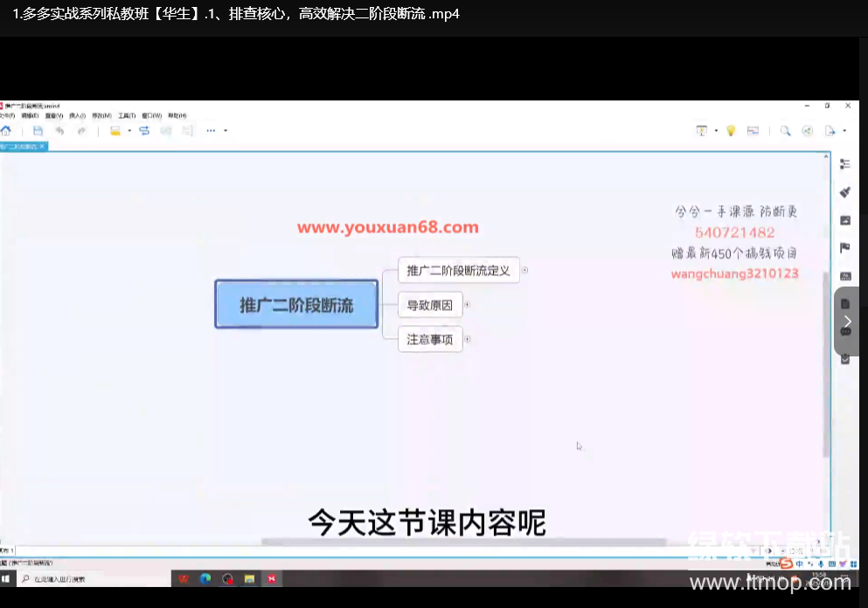Export the mind map
868x608 pixels.
830,130
